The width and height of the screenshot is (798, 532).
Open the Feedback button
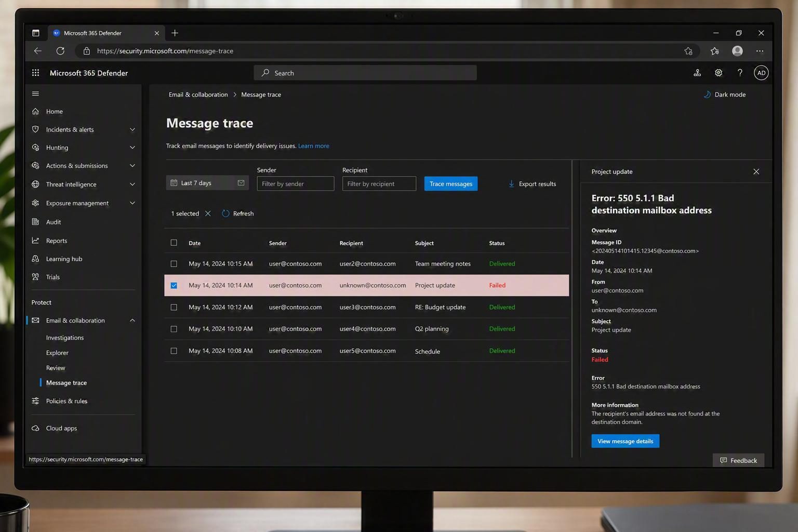pyautogui.click(x=738, y=460)
